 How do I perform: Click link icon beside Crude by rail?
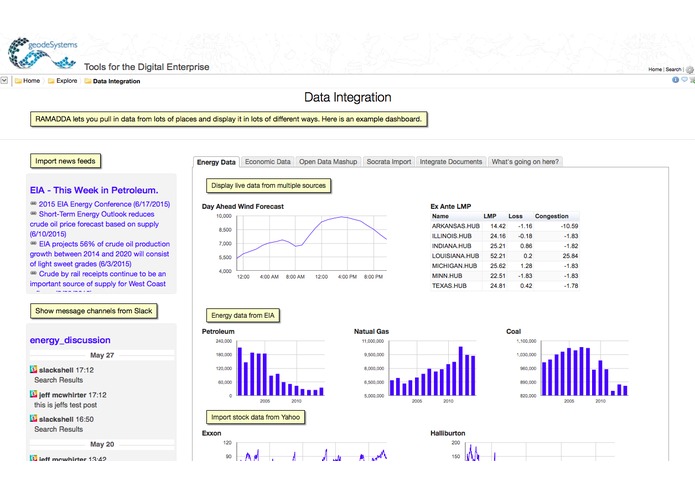coord(33,273)
